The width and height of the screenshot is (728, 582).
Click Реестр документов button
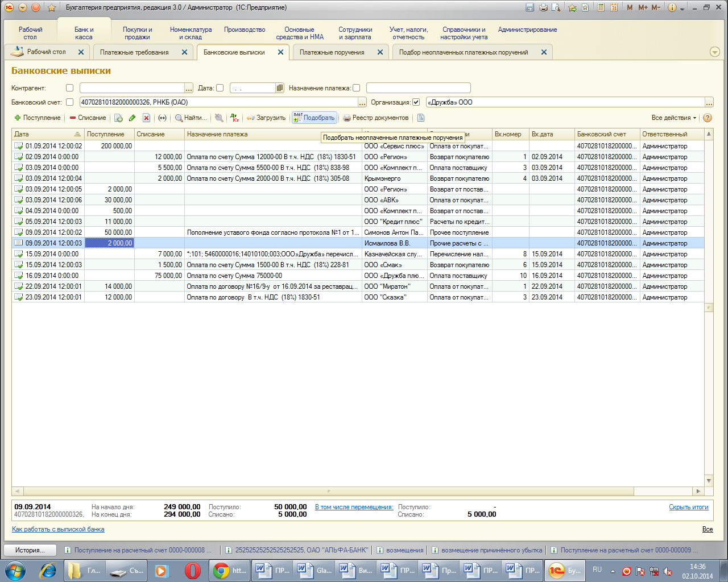point(375,118)
